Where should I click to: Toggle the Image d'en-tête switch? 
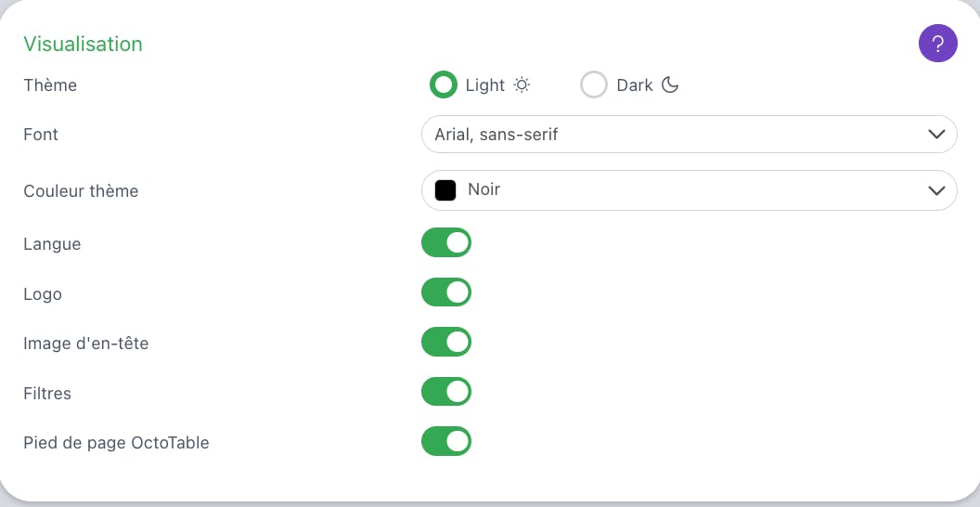[x=446, y=343]
